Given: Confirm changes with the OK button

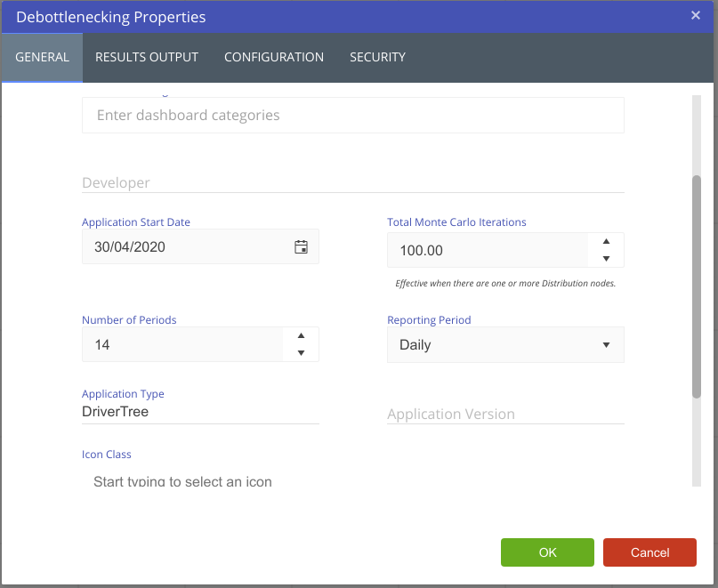Looking at the screenshot, I should coord(547,552).
